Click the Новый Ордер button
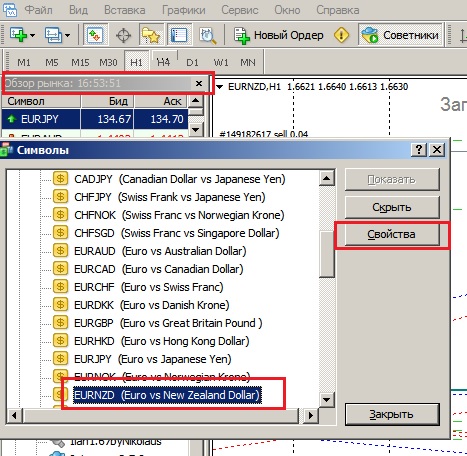 tap(279, 35)
